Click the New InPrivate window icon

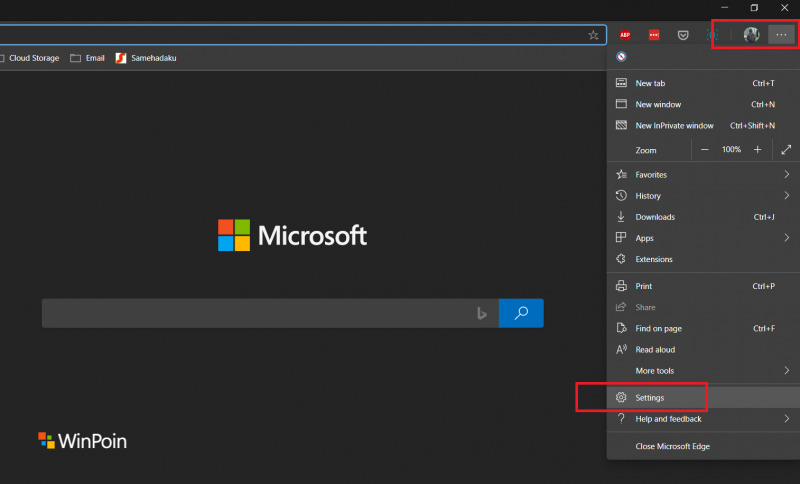pyautogui.click(x=621, y=125)
